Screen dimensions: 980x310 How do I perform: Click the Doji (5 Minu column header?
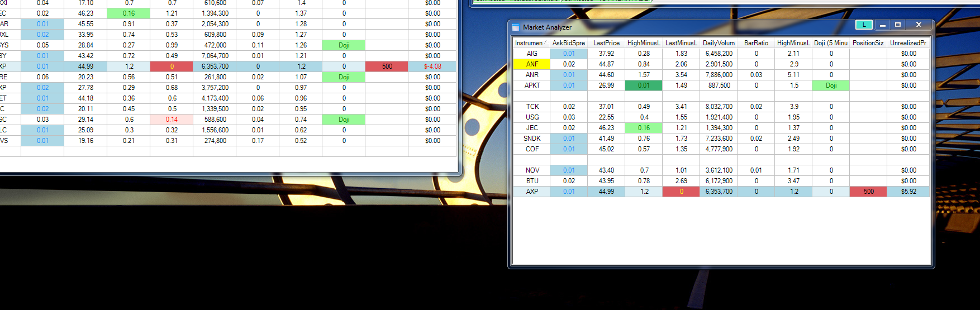[831, 43]
